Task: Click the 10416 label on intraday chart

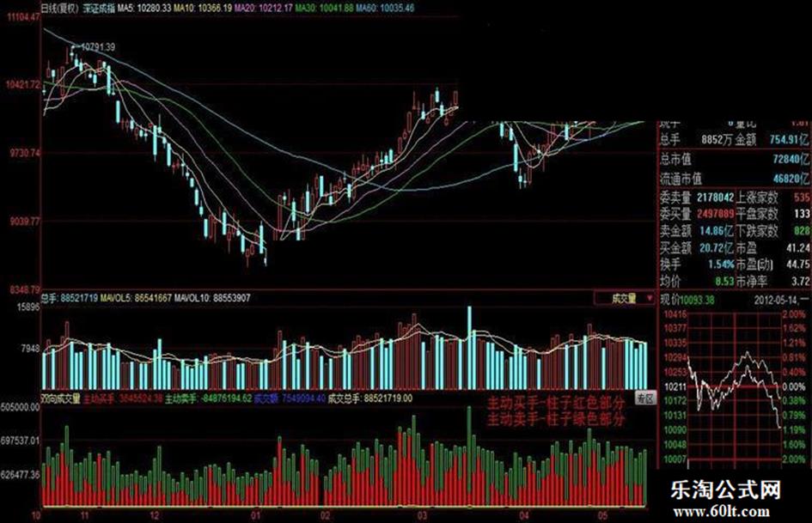Action: click(x=675, y=315)
